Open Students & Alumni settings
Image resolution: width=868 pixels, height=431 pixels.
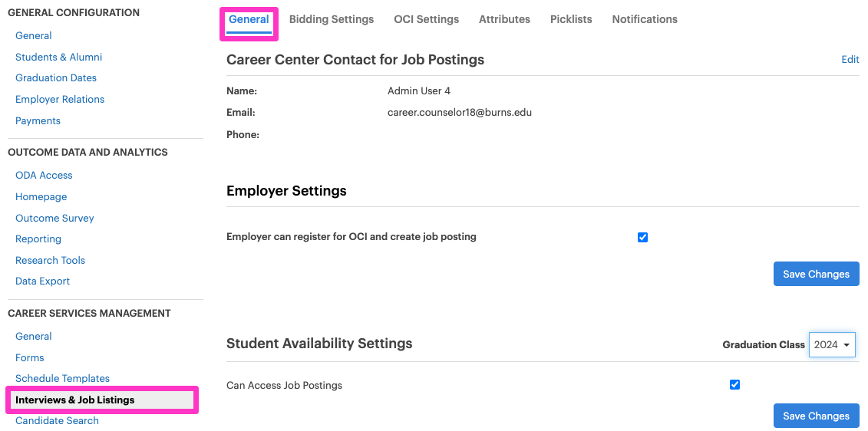click(58, 57)
